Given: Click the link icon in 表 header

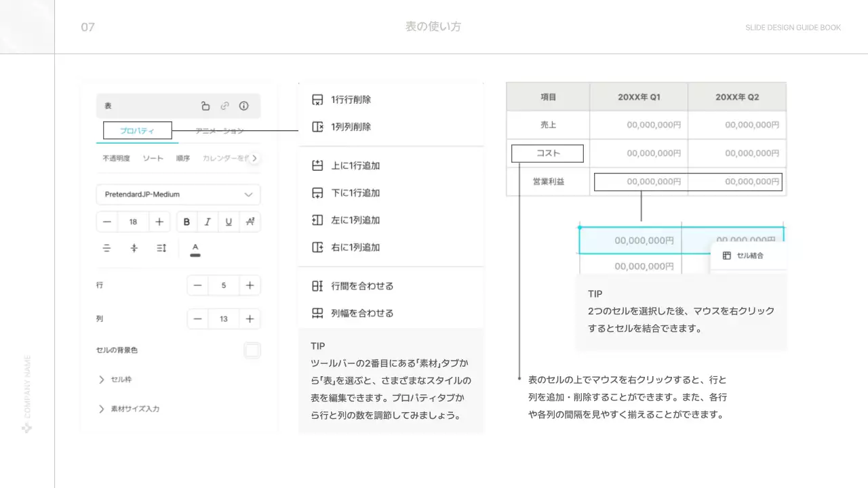Looking at the screenshot, I should click(224, 106).
